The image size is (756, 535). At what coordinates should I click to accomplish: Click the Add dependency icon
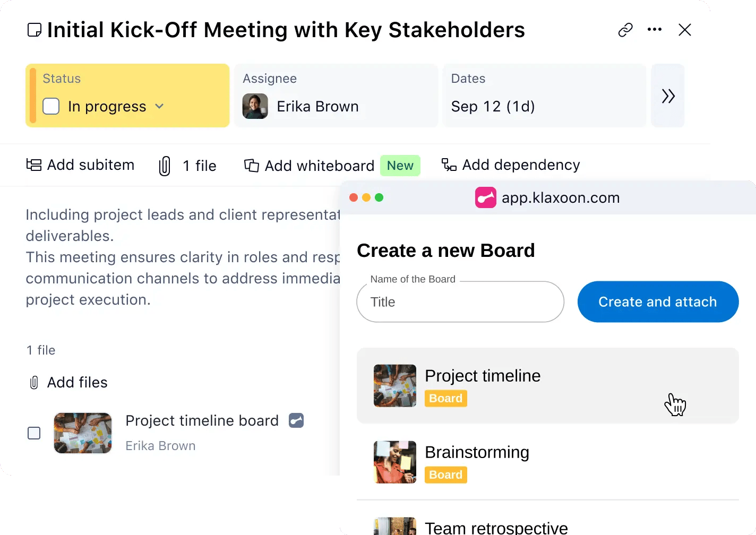click(x=449, y=165)
